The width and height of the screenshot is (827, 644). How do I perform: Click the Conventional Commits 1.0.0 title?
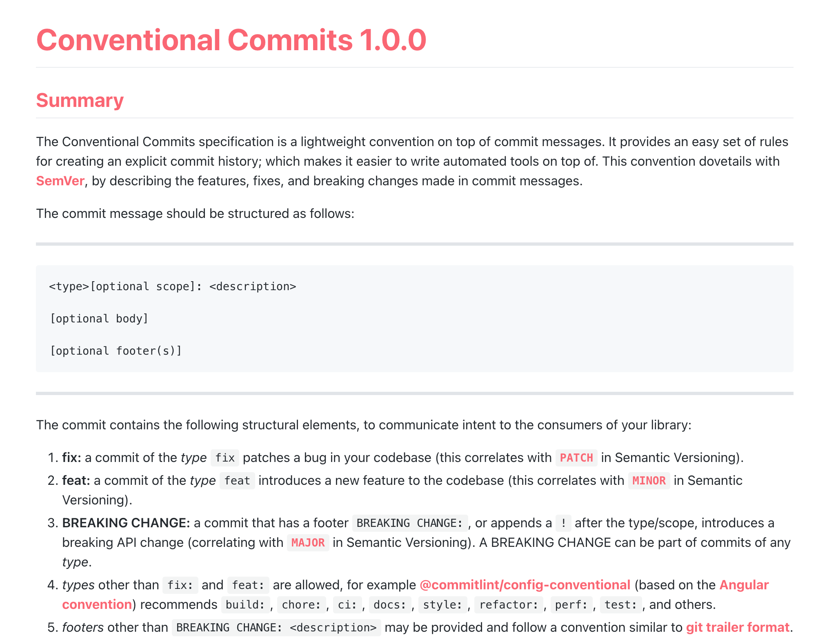coord(231,40)
